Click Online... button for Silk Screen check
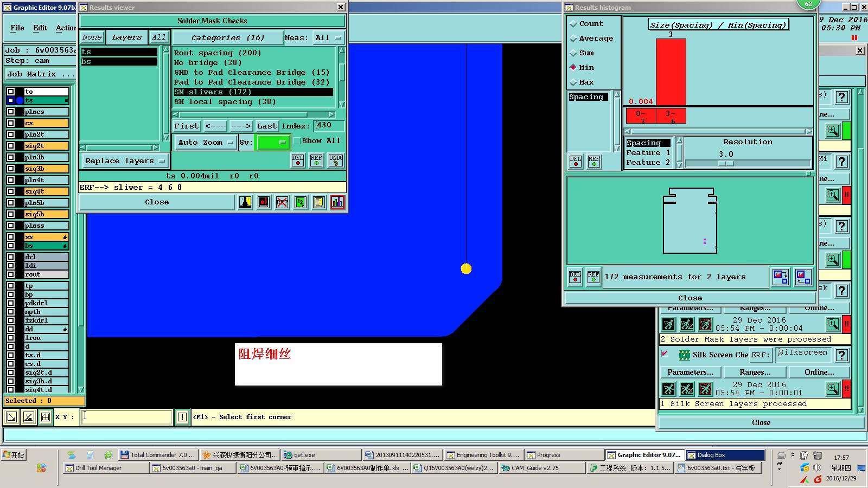Viewport: 868px width, 488px height. tap(820, 373)
